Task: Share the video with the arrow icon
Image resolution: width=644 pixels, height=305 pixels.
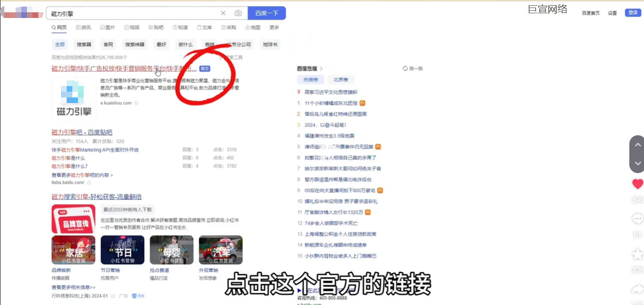Action: 637,289
